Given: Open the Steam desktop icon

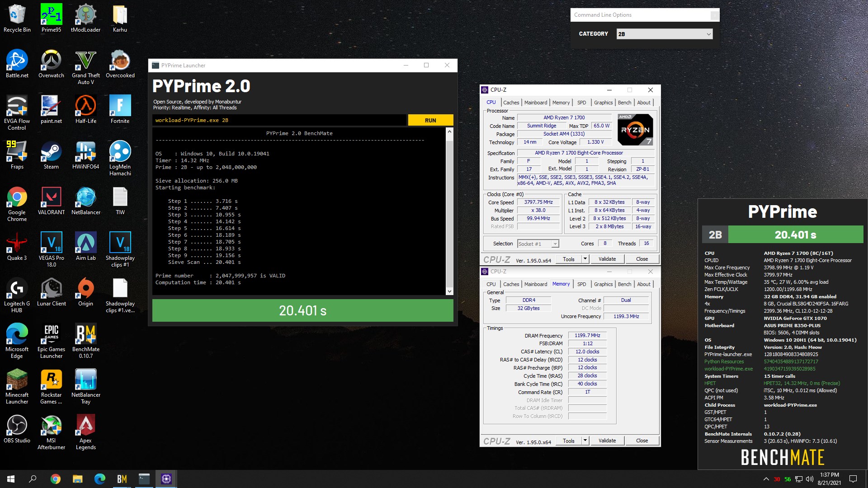Looking at the screenshot, I should (51, 155).
